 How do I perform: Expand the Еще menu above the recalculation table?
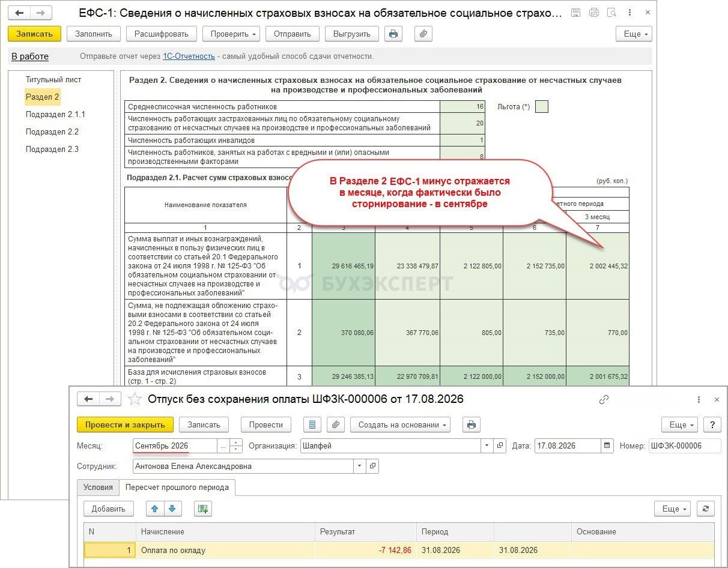(x=672, y=509)
